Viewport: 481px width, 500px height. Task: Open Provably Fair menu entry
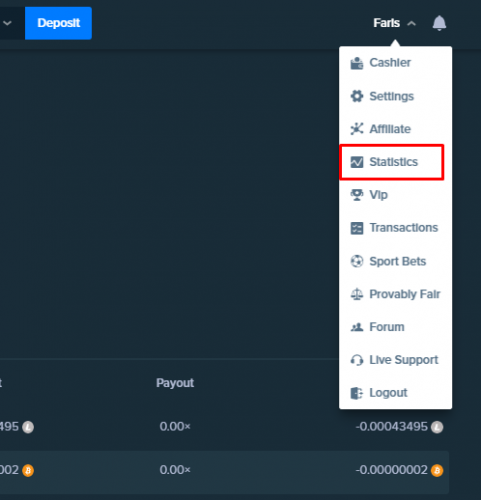tap(395, 294)
